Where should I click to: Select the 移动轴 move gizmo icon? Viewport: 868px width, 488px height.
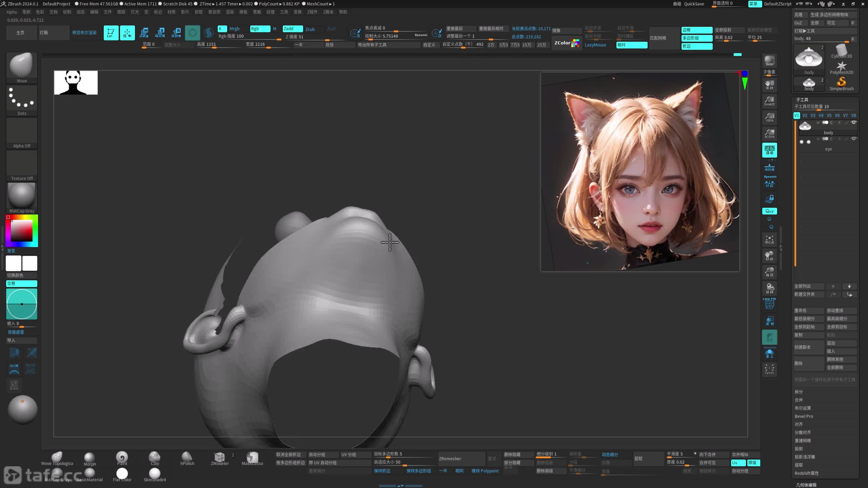tap(144, 33)
